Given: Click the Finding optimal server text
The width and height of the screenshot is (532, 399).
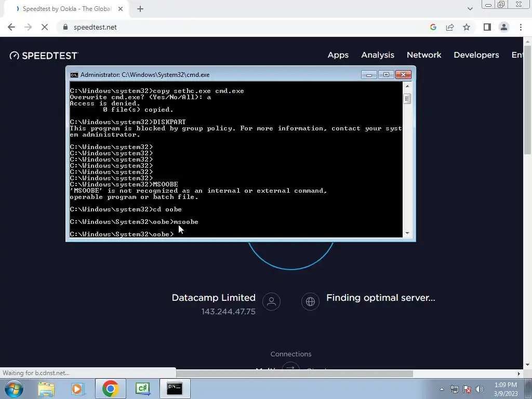Looking at the screenshot, I should (380, 298).
